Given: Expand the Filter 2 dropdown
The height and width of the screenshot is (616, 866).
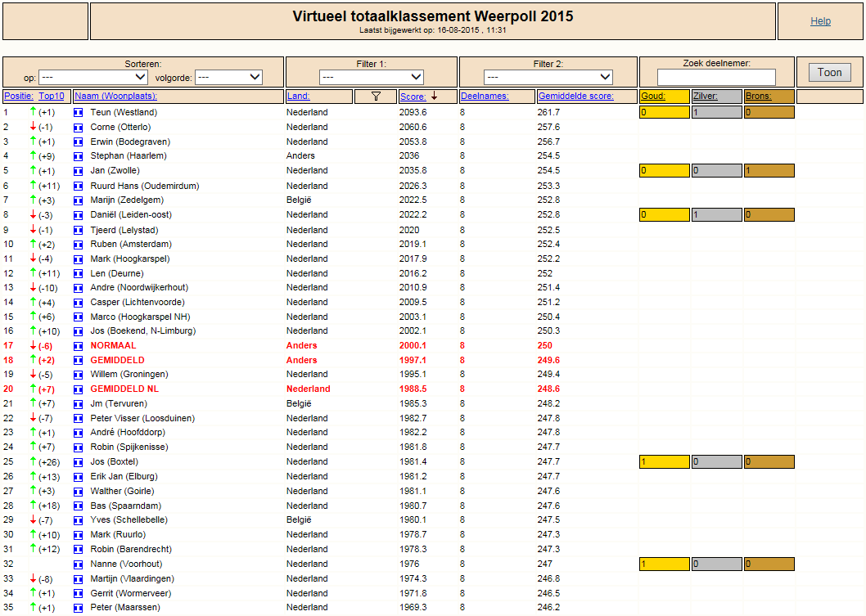Looking at the screenshot, I should 548,77.
